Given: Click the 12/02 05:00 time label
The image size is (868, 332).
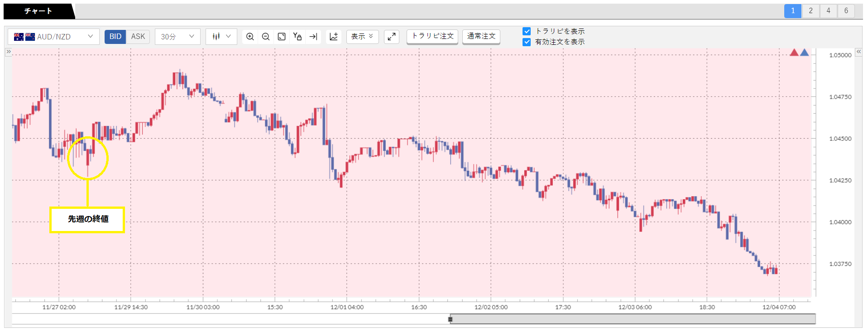Looking at the screenshot, I should (x=491, y=307).
